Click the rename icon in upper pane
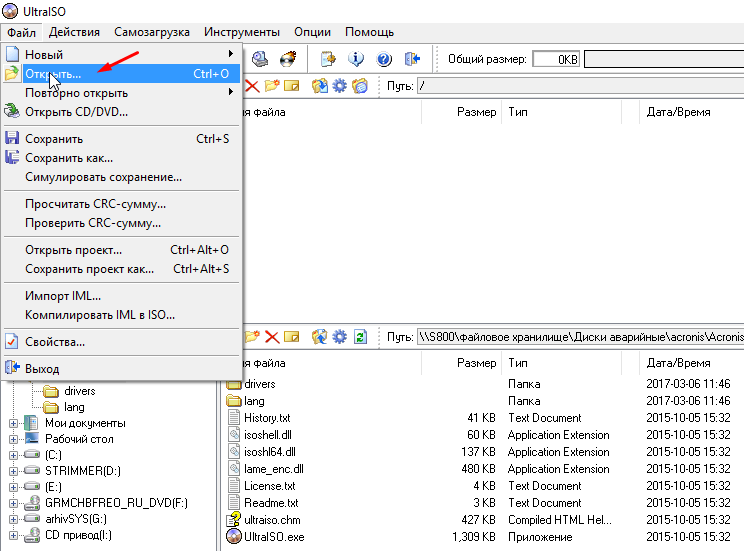Screen dimensions: 744x551 point(291,86)
